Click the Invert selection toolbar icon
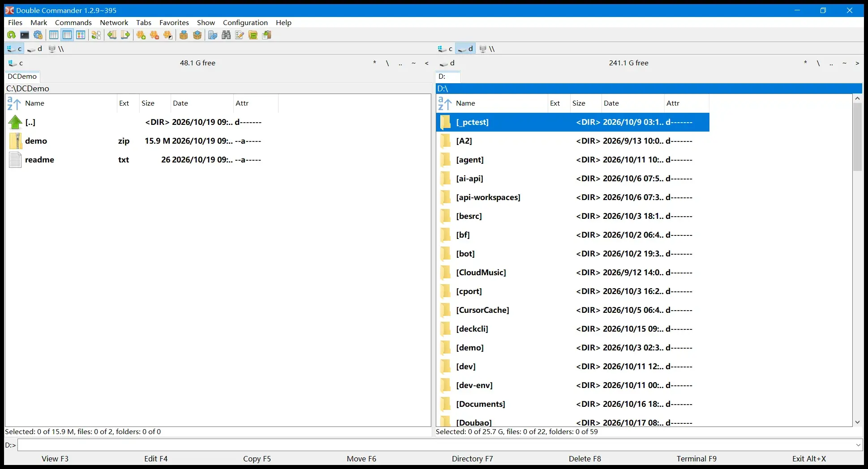 click(168, 35)
